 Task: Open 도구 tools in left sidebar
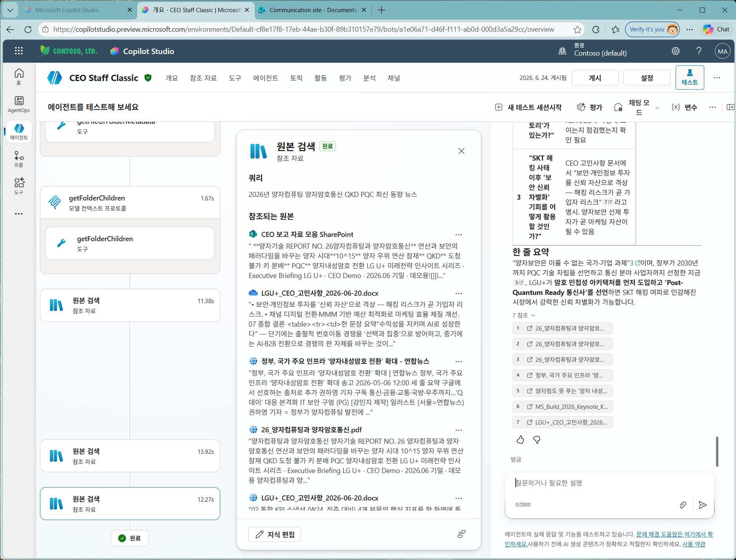coord(19,186)
